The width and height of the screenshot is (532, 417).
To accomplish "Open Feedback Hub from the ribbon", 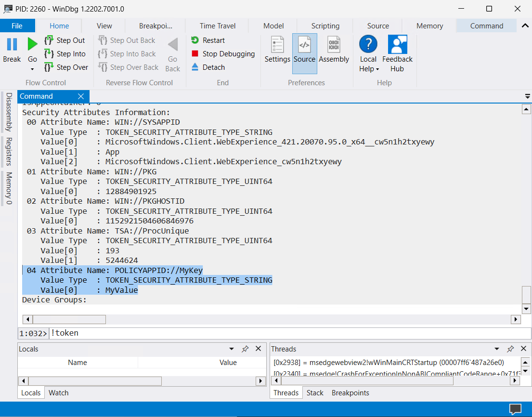I will (397, 45).
